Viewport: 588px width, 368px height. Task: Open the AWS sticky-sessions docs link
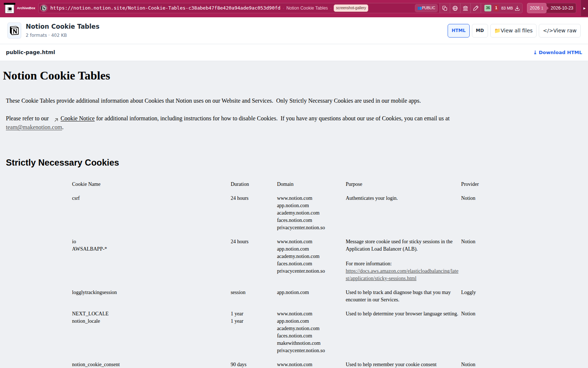[x=402, y=275]
